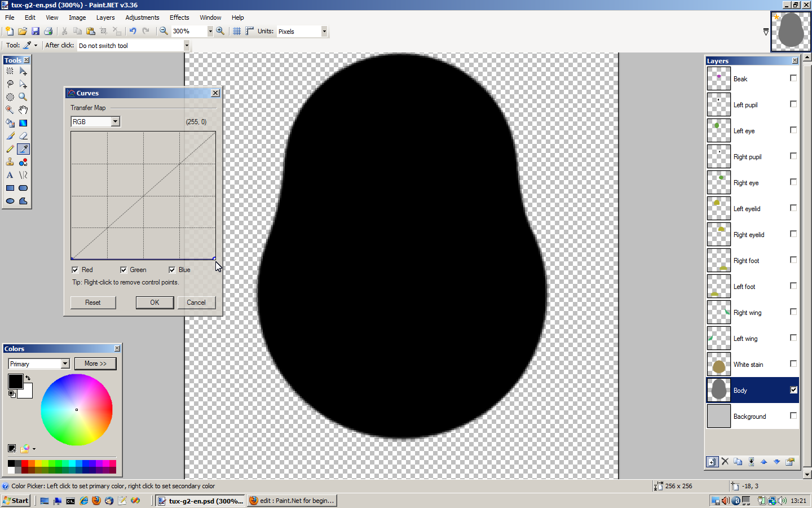
Task: Open the Primary color dropdown
Action: coord(65,364)
